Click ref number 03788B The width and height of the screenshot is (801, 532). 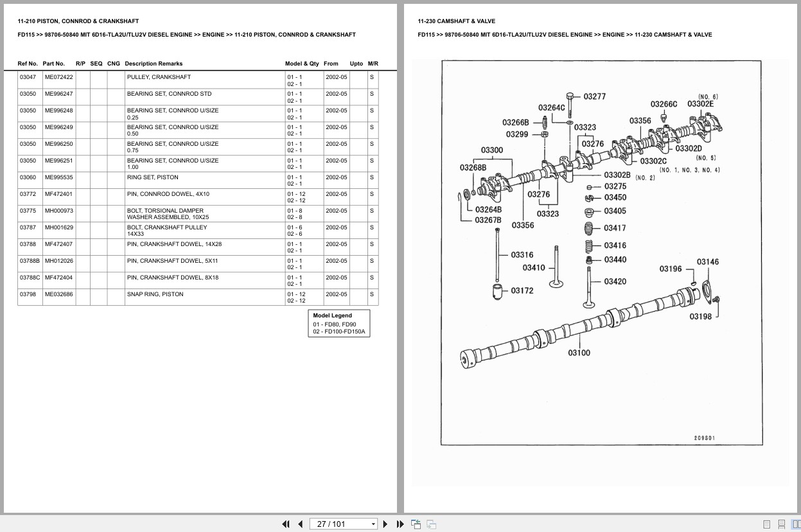[30, 261]
